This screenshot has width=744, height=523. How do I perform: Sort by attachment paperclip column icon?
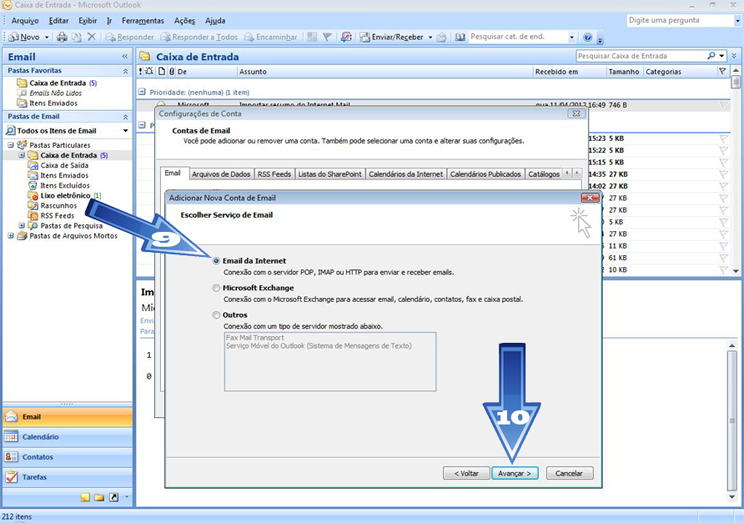[x=172, y=72]
